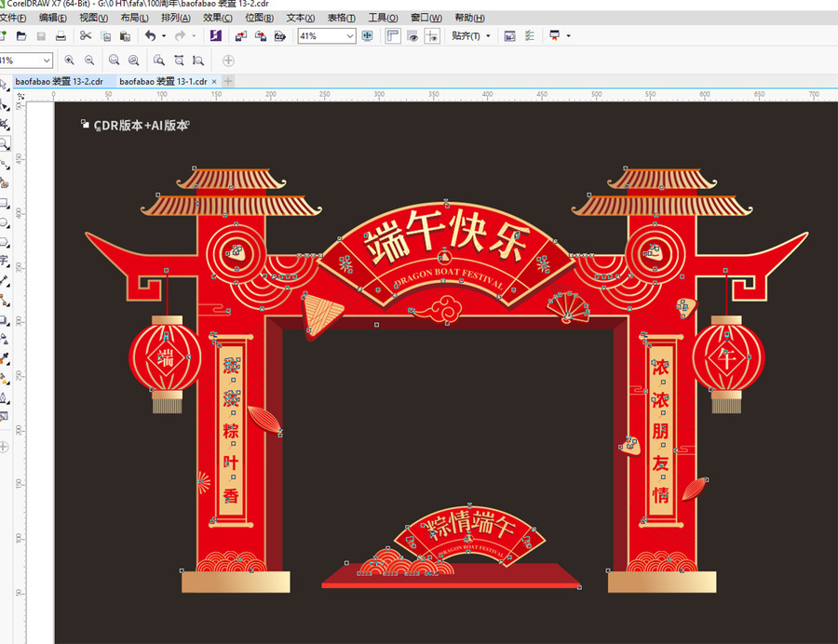Select the Shape tool in toolbox
Screen dimensions: 838x644
(x=5, y=104)
